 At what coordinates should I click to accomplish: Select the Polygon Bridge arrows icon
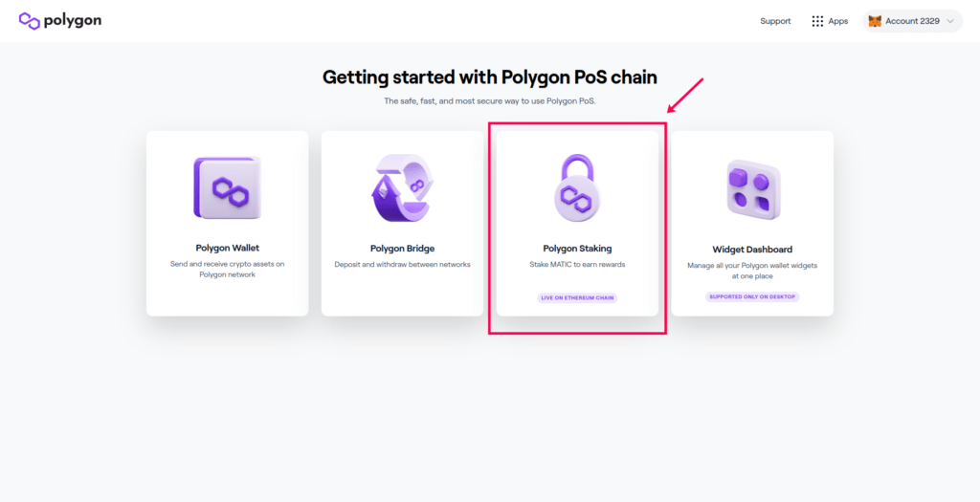pos(402,188)
